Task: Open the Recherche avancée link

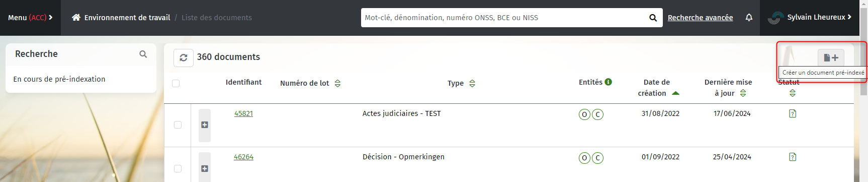Action: click(x=700, y=18)
